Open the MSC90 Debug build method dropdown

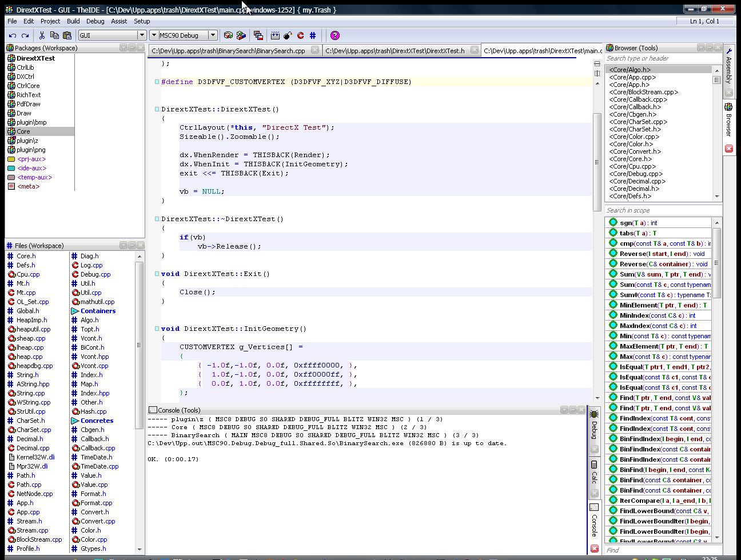(x=213, y=35)
